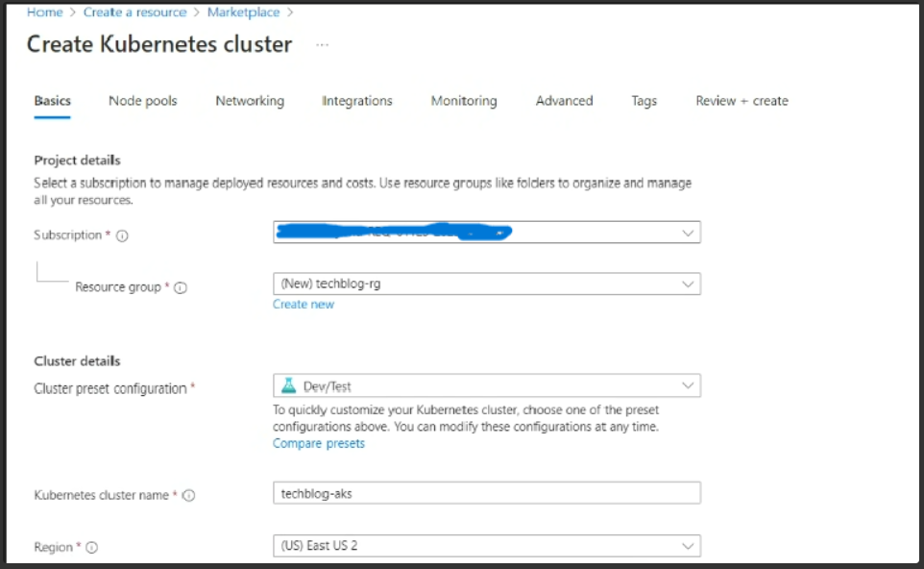924x569 pixels.
Task: Open the Marketplace breadcrumb link
Action: (x=243, y=12)
